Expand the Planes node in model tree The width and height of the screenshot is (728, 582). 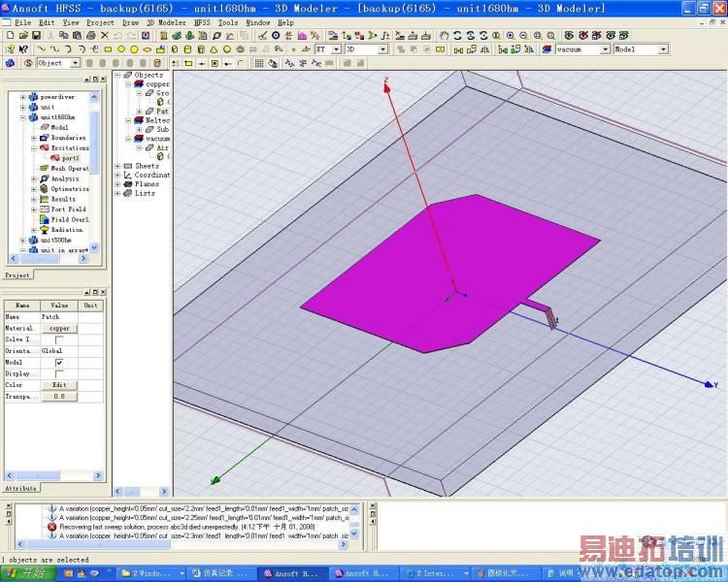(x=117, y=183)
